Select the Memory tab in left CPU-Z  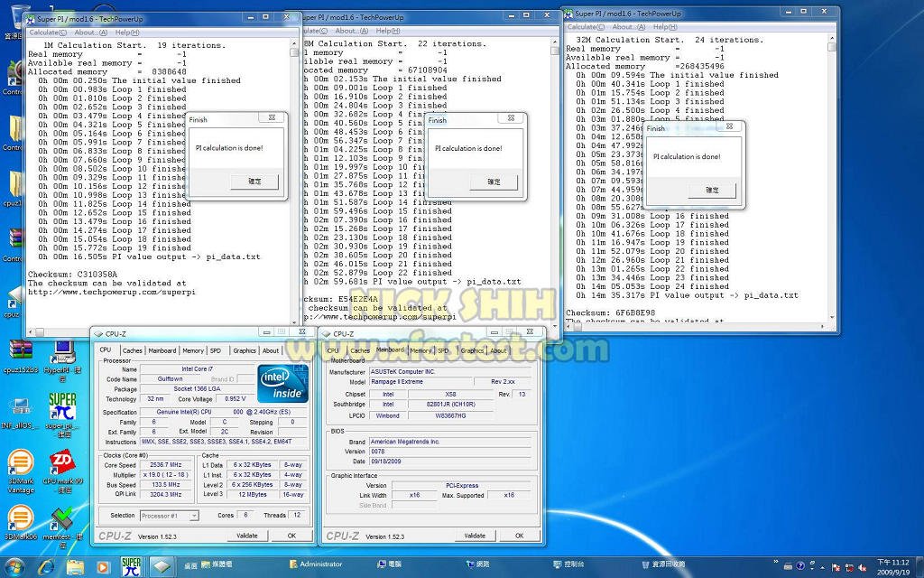(193, 350)
